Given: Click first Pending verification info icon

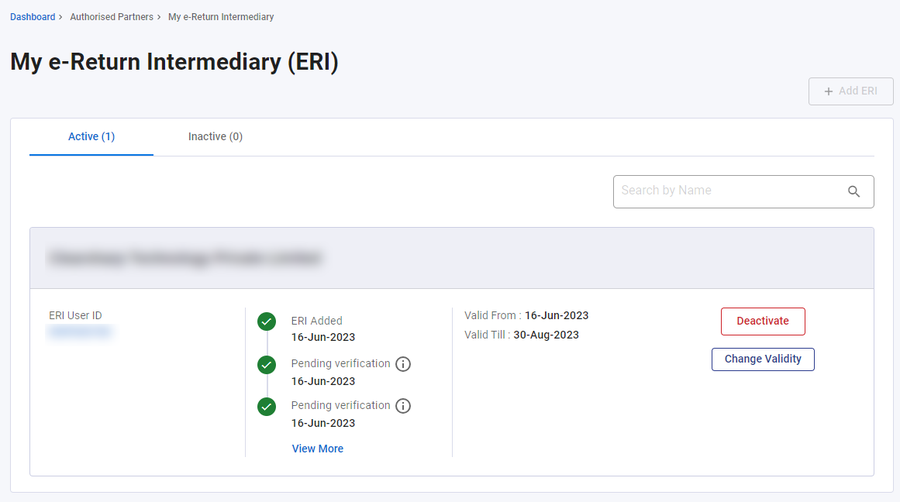Looking at the screenshot, I should point(403,364).
